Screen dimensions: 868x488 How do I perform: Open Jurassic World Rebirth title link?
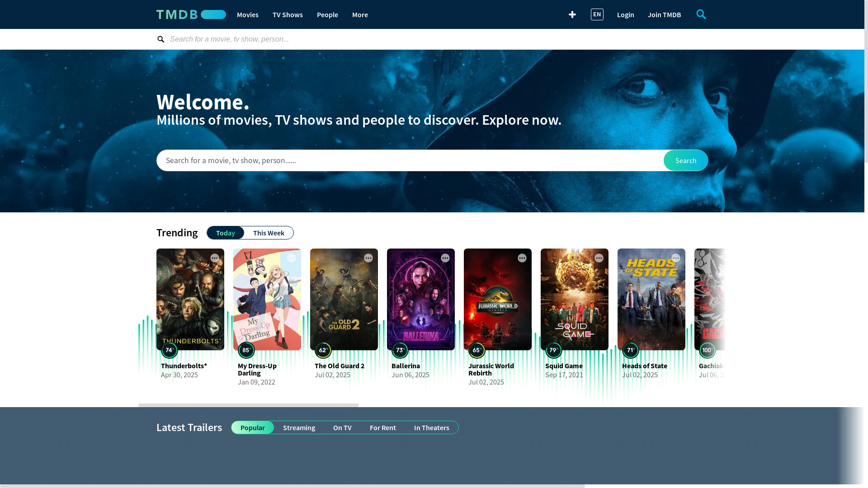[x=491, y=369]
